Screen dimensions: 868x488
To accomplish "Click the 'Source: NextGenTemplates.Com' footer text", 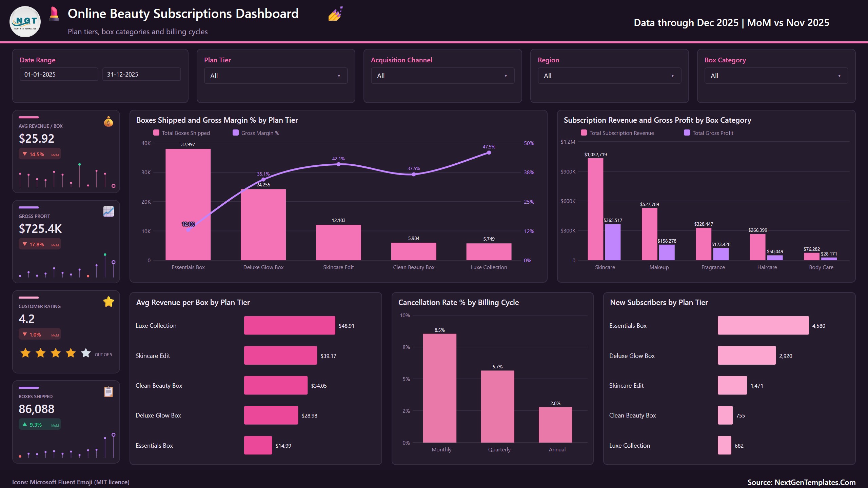I will [x=802, y=482].
